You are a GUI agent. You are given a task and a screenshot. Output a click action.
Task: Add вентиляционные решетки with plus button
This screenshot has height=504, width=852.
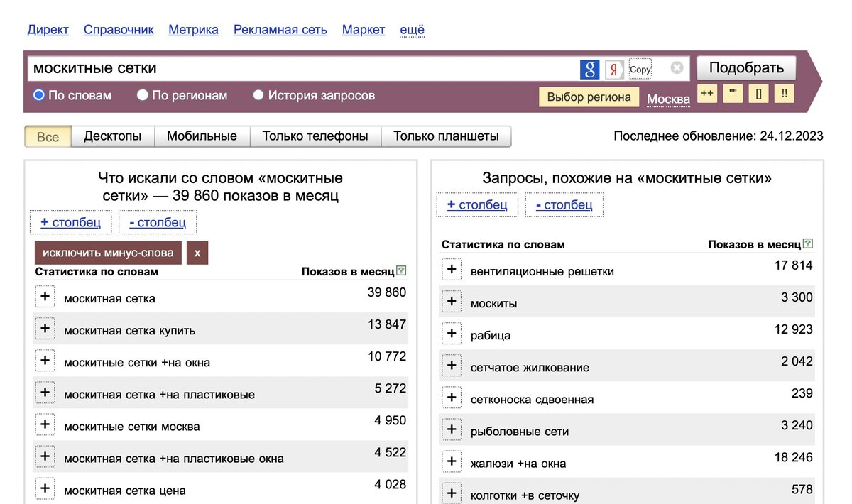point(452,269)
